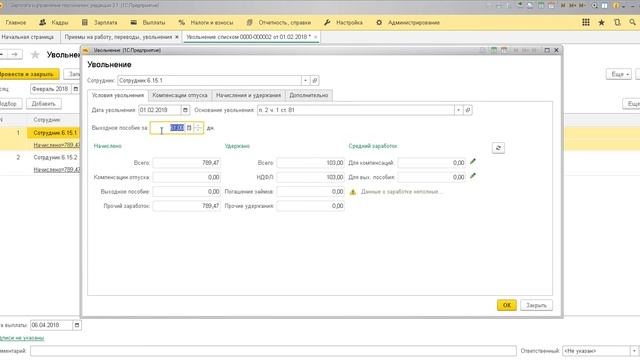Open the Главное menu section
The height and width of the screenshot is (360, 640).
[16, 22]
